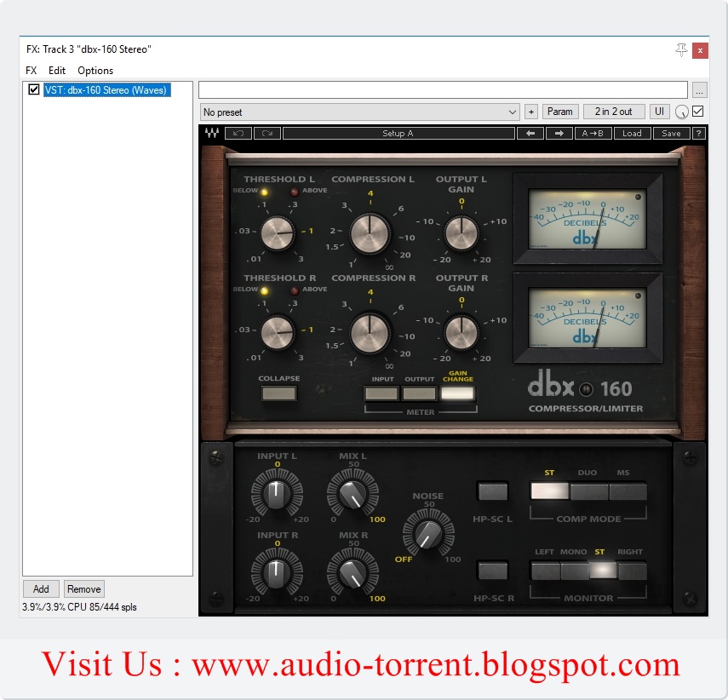
Task: Close the FX window
Action: click(700, 50)
